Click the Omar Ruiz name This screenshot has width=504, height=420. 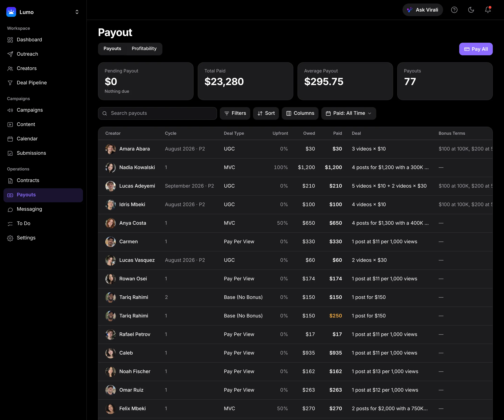point(131,390)
